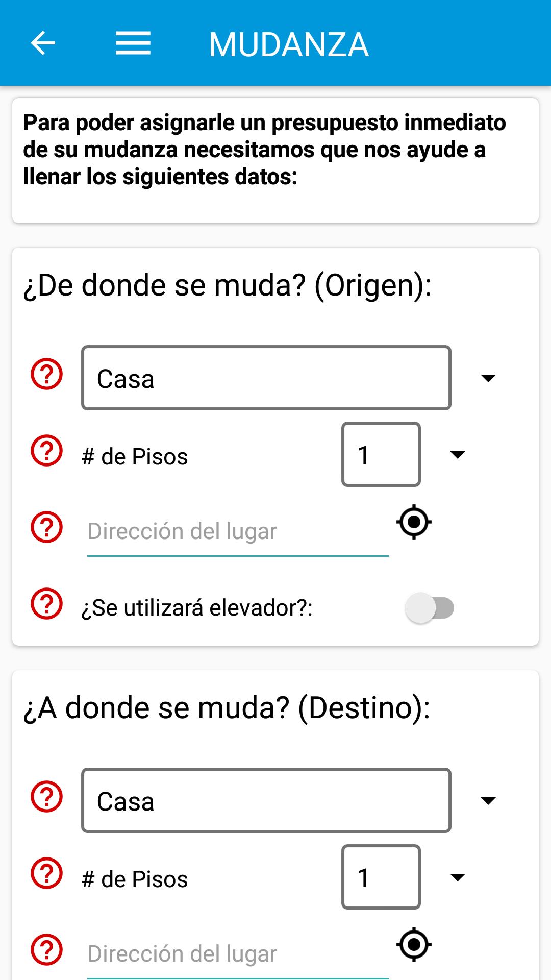Focus origin Dirección del lugar field

pos(238,532)
